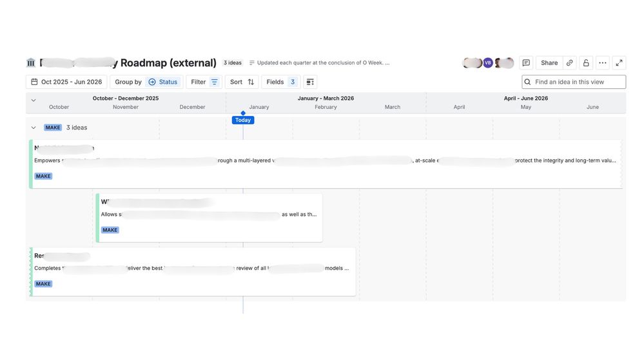Click MAKE tag on the 'Empowers' card
The image size is (644, 362).
[43, 176]
